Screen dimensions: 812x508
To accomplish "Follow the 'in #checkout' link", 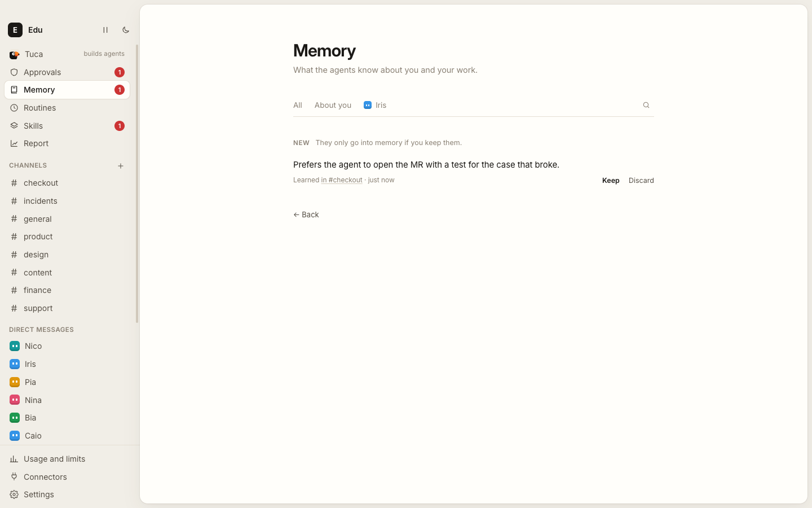I will [x=342, y=180].
